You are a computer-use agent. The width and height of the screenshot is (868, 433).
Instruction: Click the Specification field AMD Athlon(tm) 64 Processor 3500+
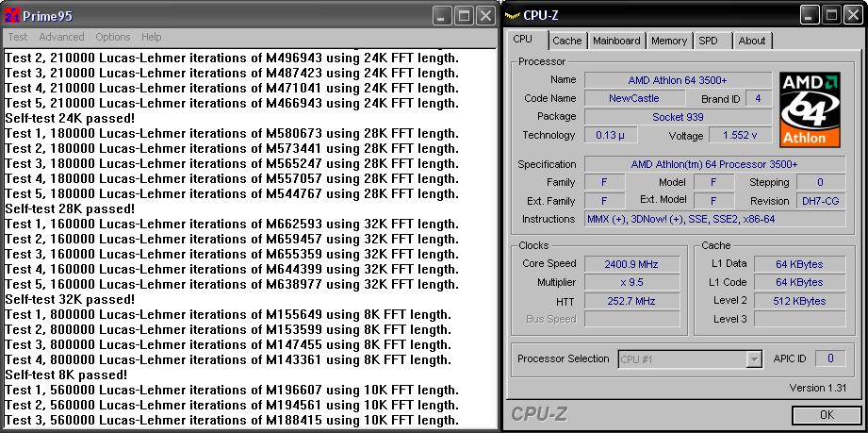[715, 165]
